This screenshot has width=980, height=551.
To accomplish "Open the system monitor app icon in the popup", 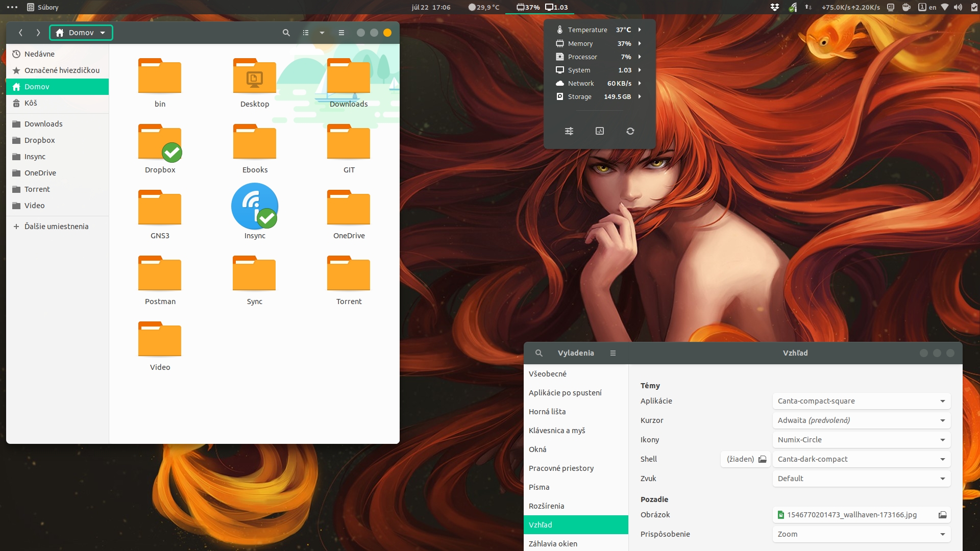I will (x=600, y=131).
